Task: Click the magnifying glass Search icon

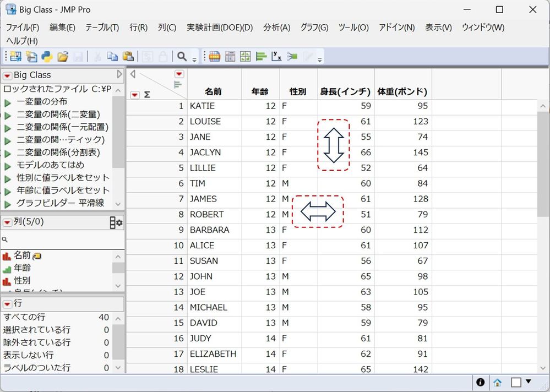Action: pyautogui.click(x=182, y=56)
